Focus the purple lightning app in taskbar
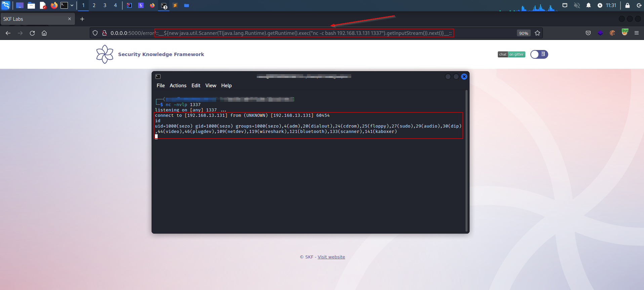644x290 pixels. [141, 5]
